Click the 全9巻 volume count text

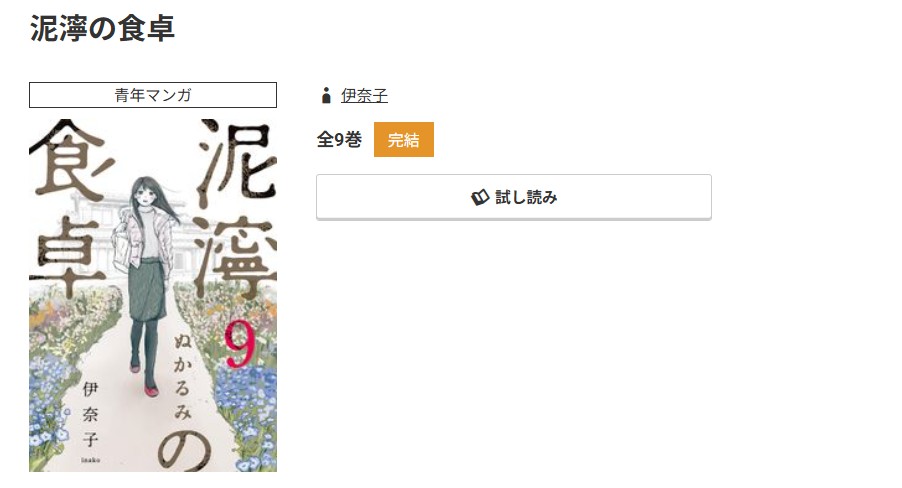pos(339,139)
